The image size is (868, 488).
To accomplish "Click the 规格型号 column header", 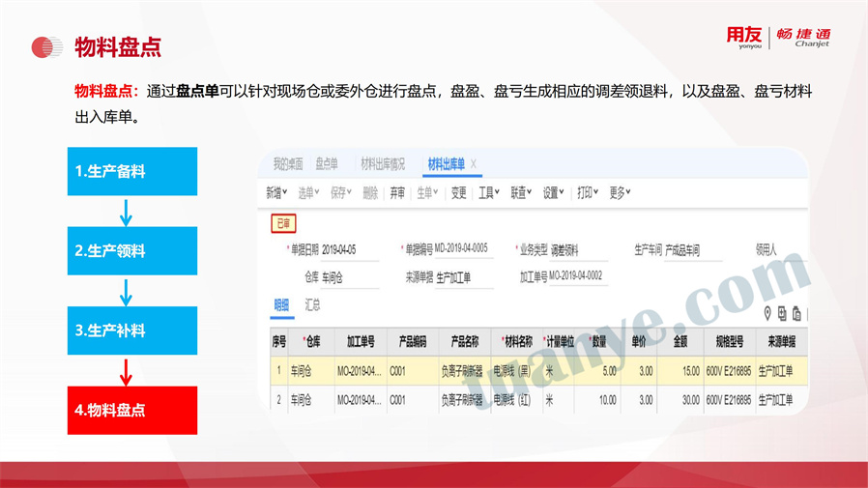I will [x=730, y=342].
